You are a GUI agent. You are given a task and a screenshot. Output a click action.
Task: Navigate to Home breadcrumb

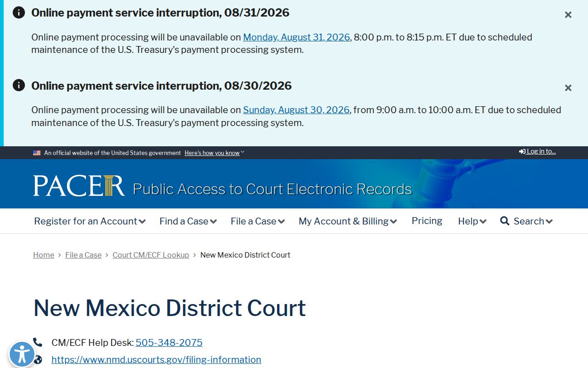44,255
